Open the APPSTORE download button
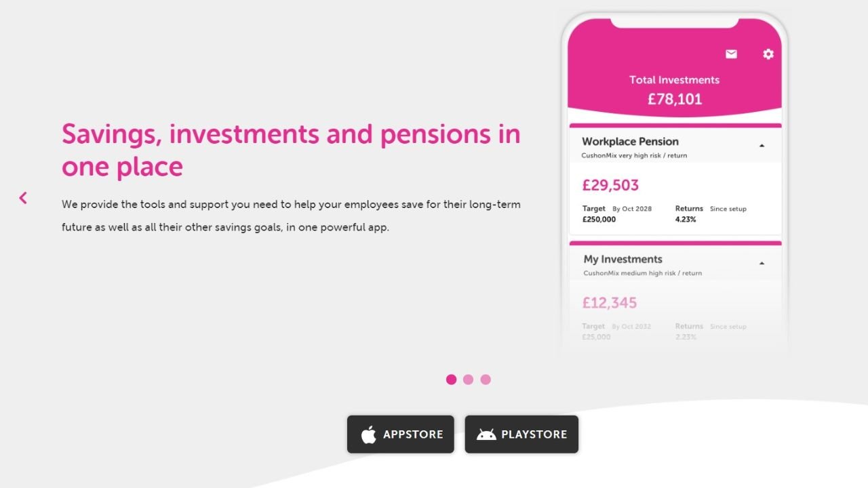 (400, 434)
